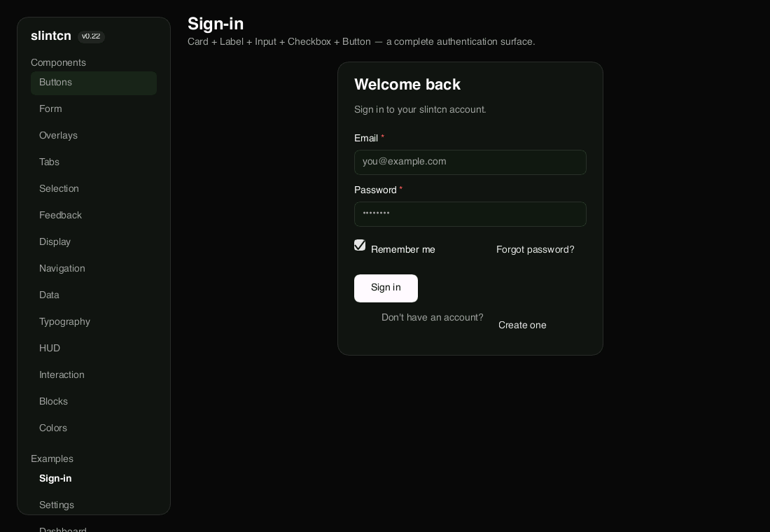This screenshot has width=770, height=532.
Task: Select the Sign-in example
Action: [x=94, y=479]
